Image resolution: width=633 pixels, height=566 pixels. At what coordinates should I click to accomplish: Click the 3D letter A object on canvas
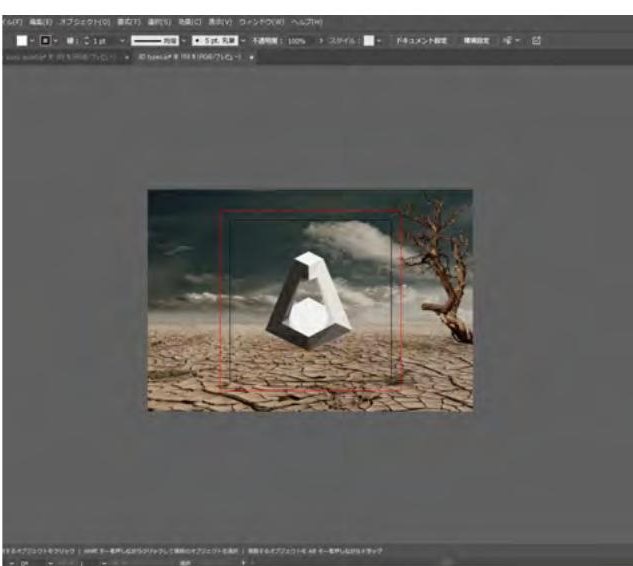(x=309, y=301)
